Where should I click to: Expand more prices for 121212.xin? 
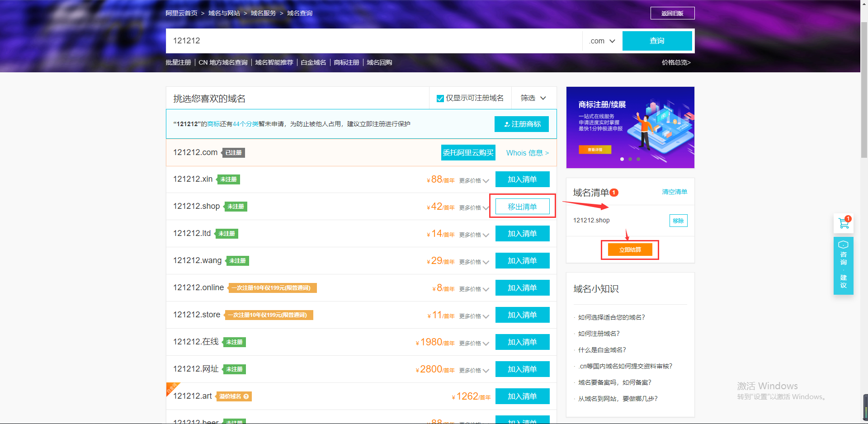474,180
